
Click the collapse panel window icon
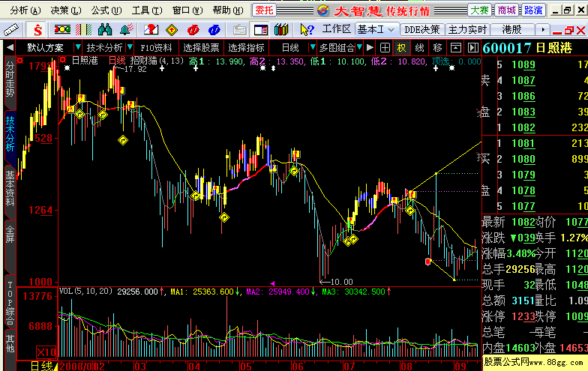[456, 48]
